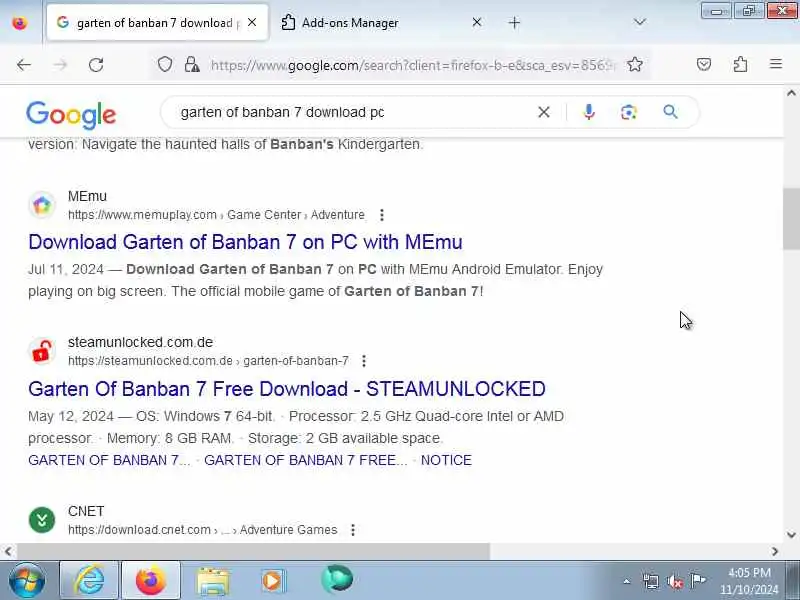Reload the page with the refresh icon

pyautogui.click(x=96, y=65)
